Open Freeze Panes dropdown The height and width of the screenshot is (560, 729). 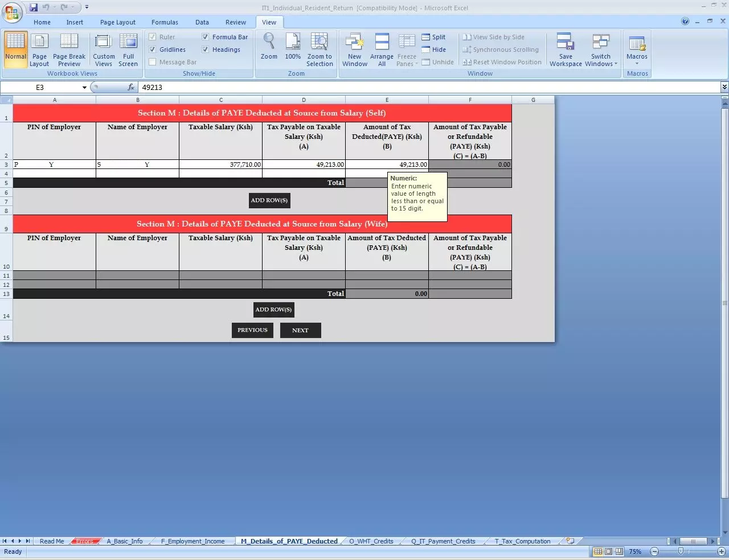(x=407, y=50)
